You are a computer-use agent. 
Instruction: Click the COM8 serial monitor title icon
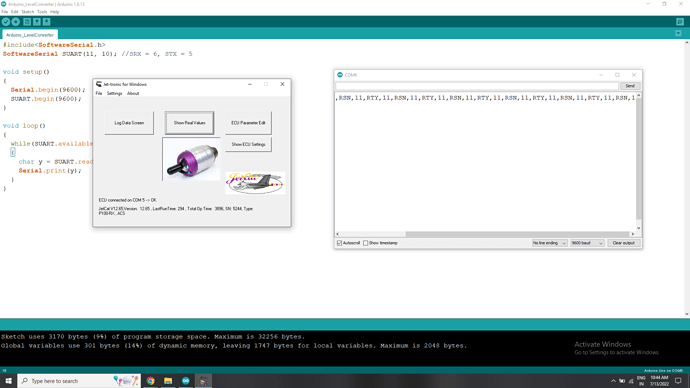340,75
